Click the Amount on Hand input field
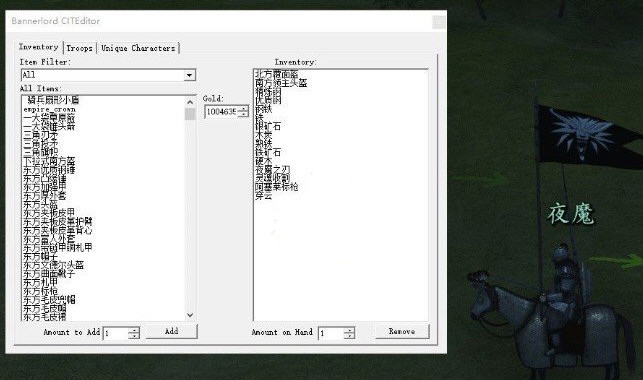Screen dimensions: 643x380 (x=331, y=333)
